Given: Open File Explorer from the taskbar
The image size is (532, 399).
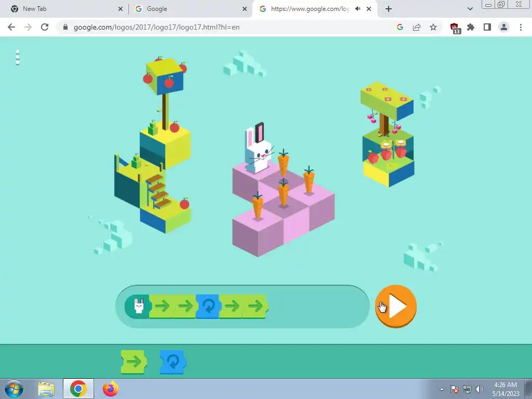Looking at the screenshot, I should click(46, 389).
